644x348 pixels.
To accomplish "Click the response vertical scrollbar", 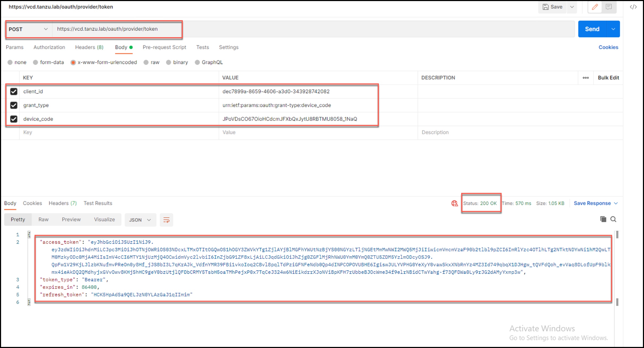I will point(617,268).
